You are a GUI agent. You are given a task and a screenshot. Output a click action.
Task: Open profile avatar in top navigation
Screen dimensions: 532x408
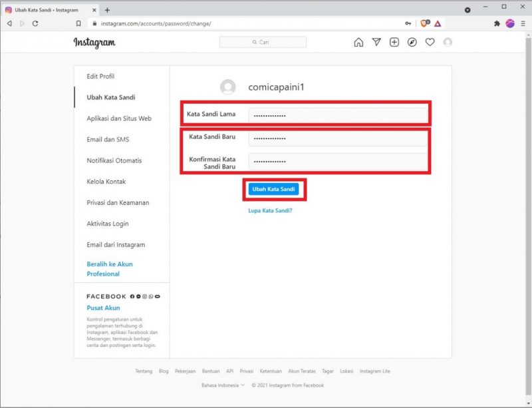pyautogui.click(x=448, y=42)
